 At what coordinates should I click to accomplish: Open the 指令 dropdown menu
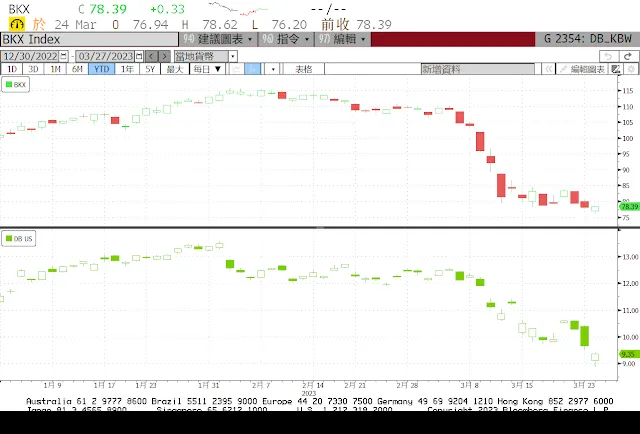(x=286, y=39)
